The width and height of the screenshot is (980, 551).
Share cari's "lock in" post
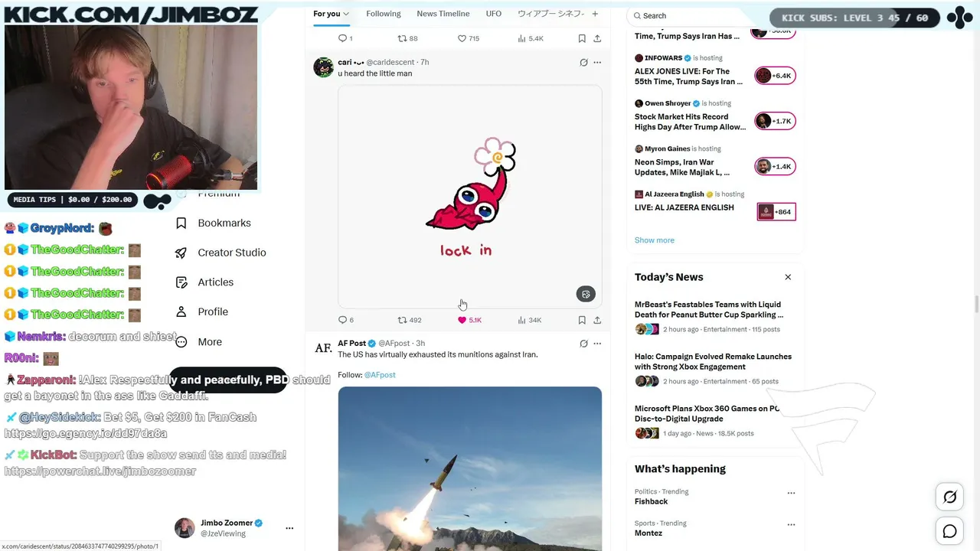coord(597,320)
